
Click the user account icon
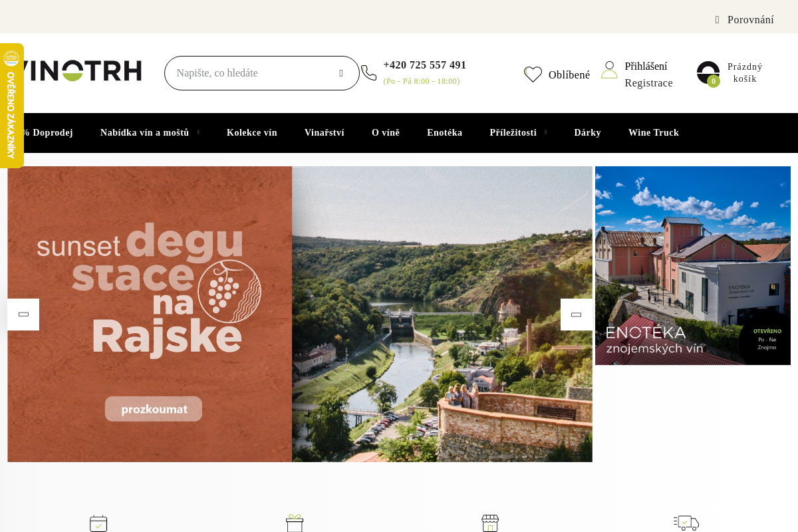[609, 70]
